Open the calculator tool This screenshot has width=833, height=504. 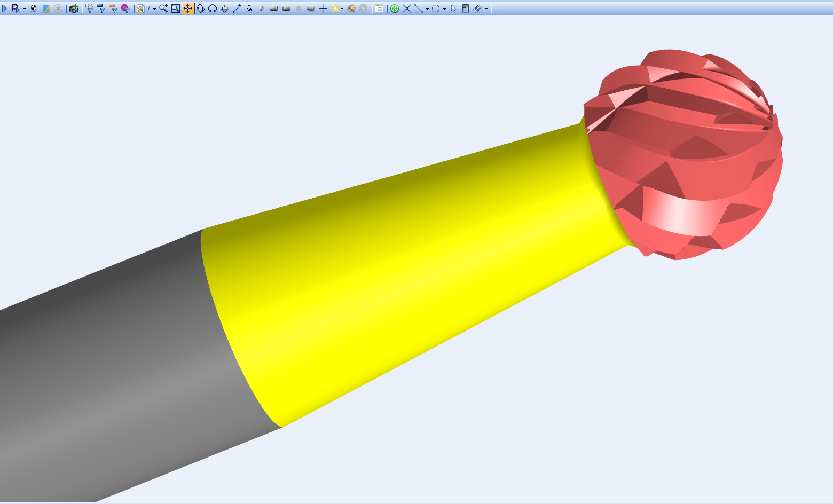tap(466, 9)
